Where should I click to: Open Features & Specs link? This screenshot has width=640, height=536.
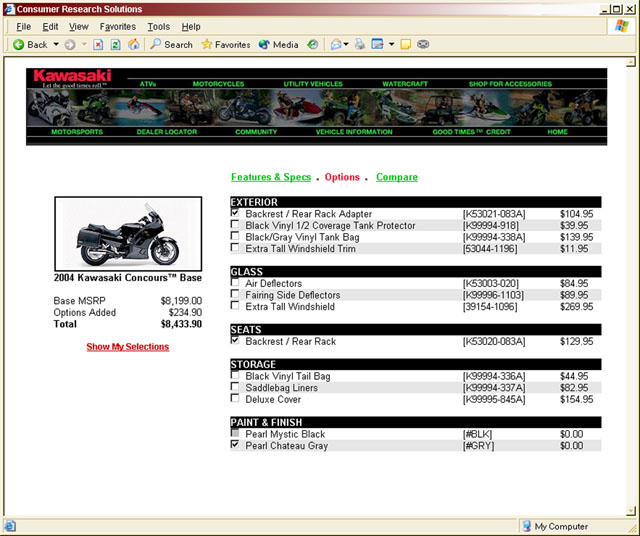(x=271, y=177)
